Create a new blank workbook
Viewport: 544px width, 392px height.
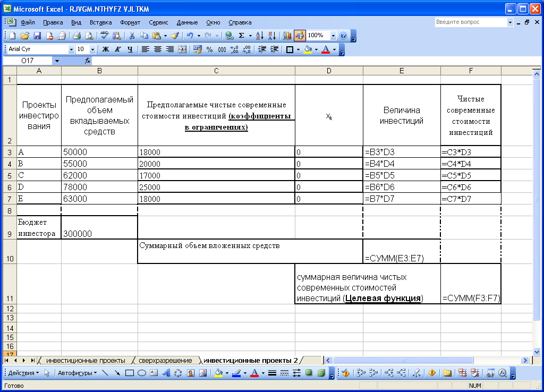[13, 36]
